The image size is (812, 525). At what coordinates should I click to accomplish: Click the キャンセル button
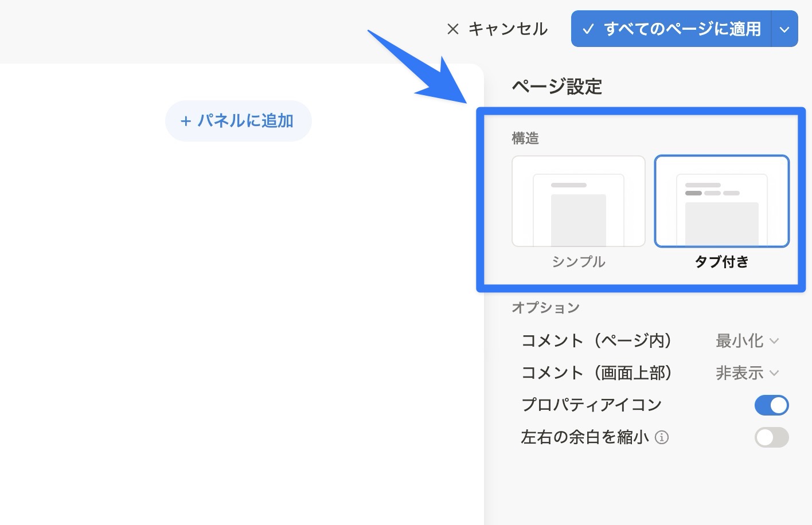[497, 29]
